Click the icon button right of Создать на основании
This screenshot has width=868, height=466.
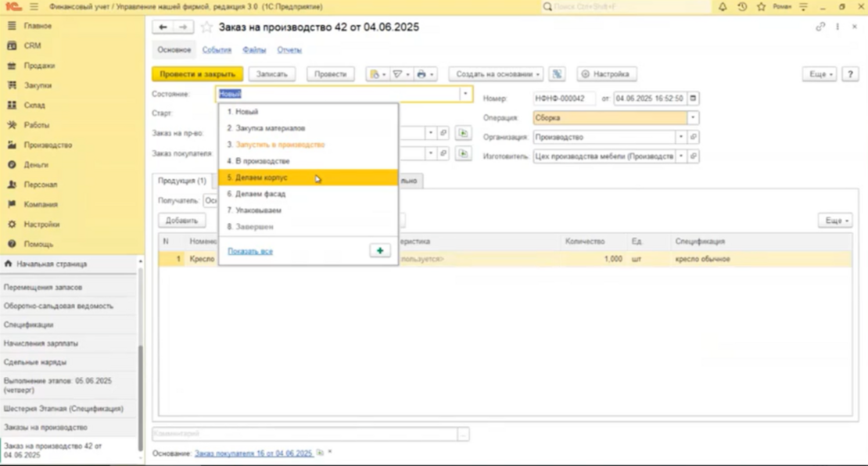click(x=557, y=74)
